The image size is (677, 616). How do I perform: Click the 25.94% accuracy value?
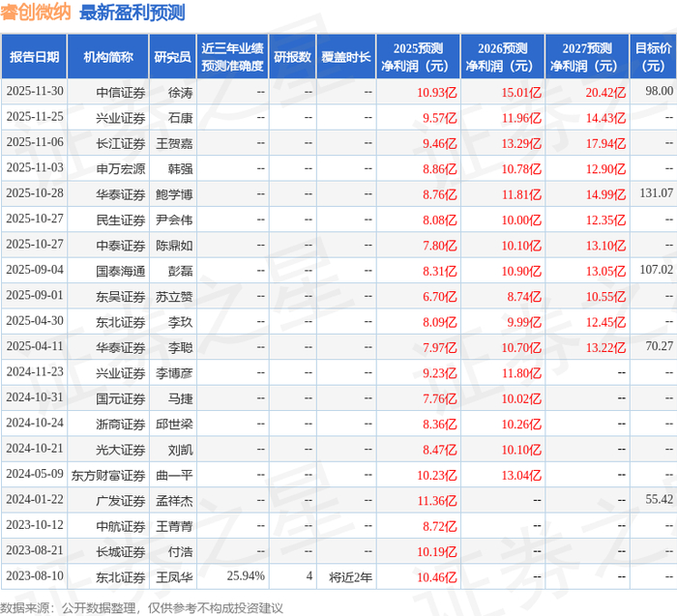pos(246,575)
